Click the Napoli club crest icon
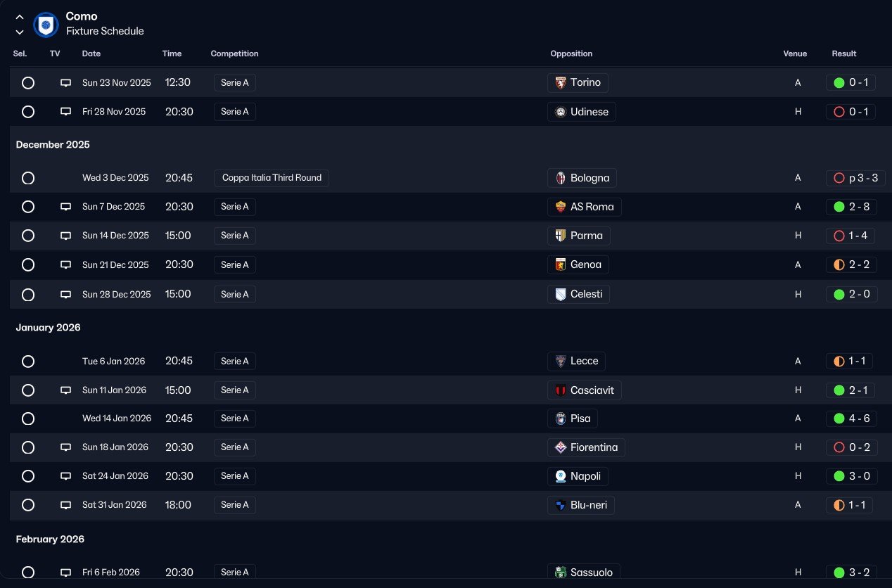892x588 pixels. 561,476
